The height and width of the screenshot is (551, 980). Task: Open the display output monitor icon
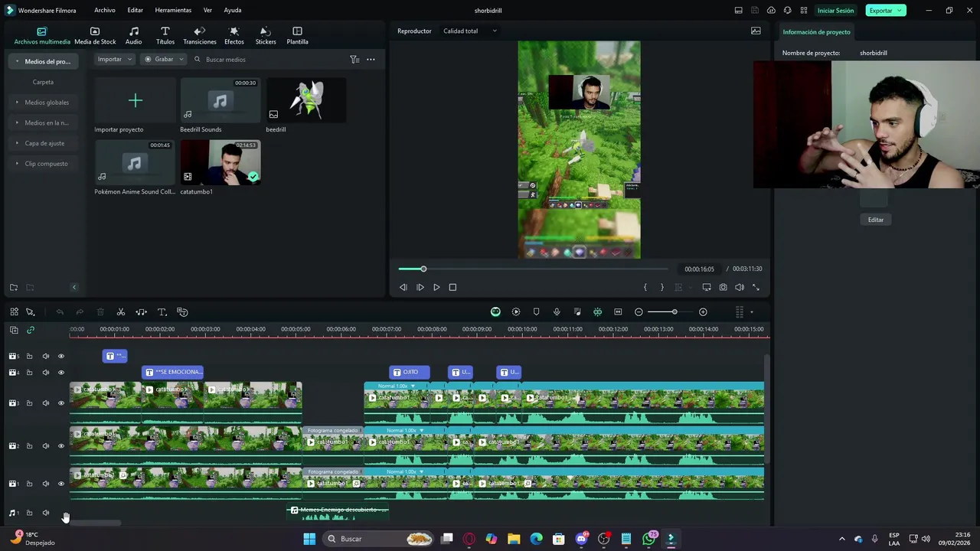click(x=706, y=288)
